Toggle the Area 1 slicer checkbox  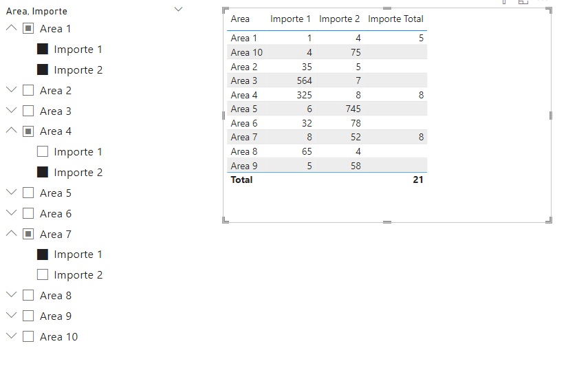pyautogui.click(x=28, y=28)
